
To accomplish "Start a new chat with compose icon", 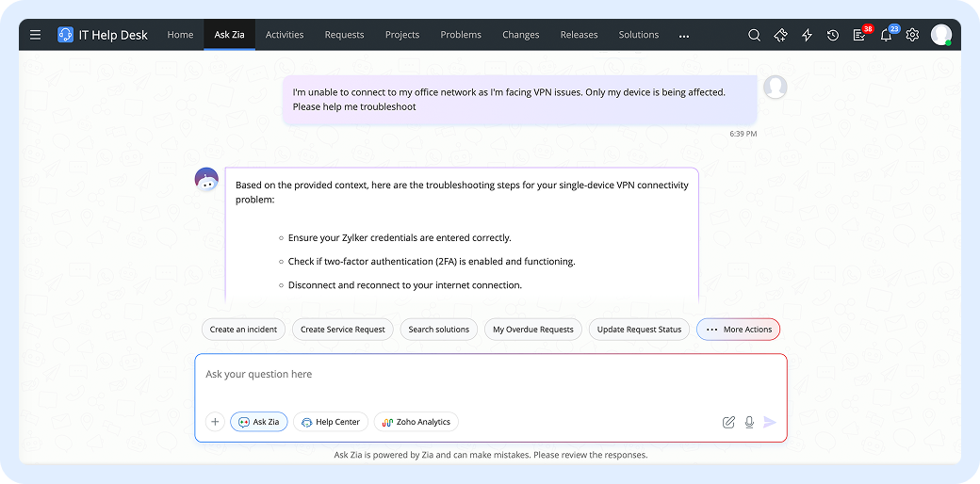I will tap(728, 422).
